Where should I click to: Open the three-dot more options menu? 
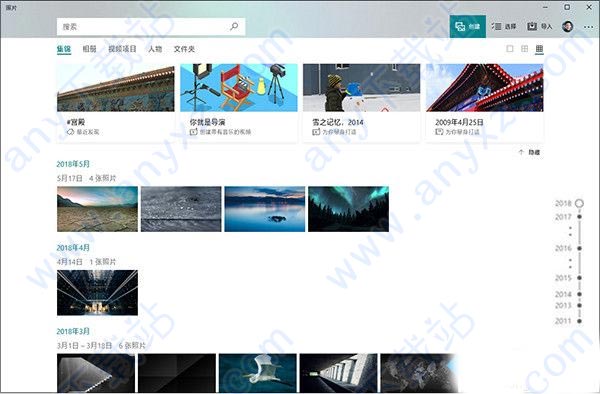[x=589, y=27]
